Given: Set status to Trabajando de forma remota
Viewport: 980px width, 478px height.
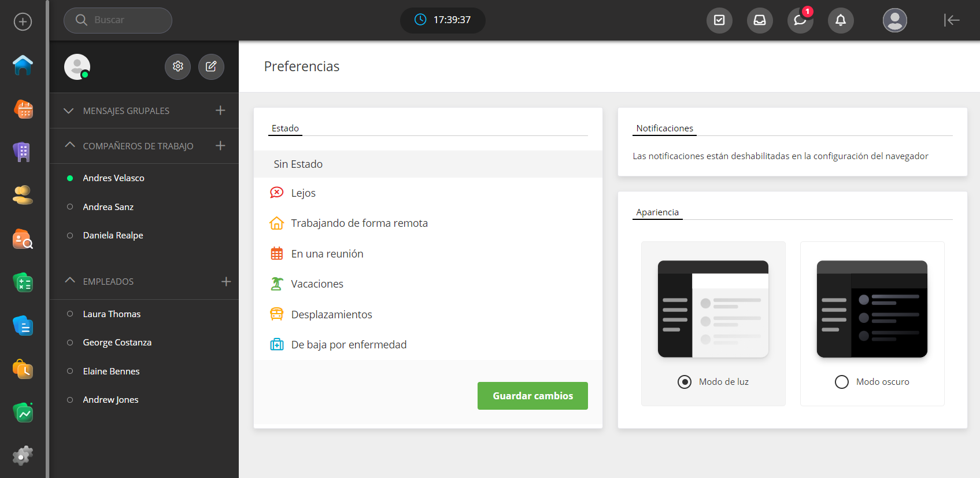Looking at the screenshot, I should tap(359, 223).
